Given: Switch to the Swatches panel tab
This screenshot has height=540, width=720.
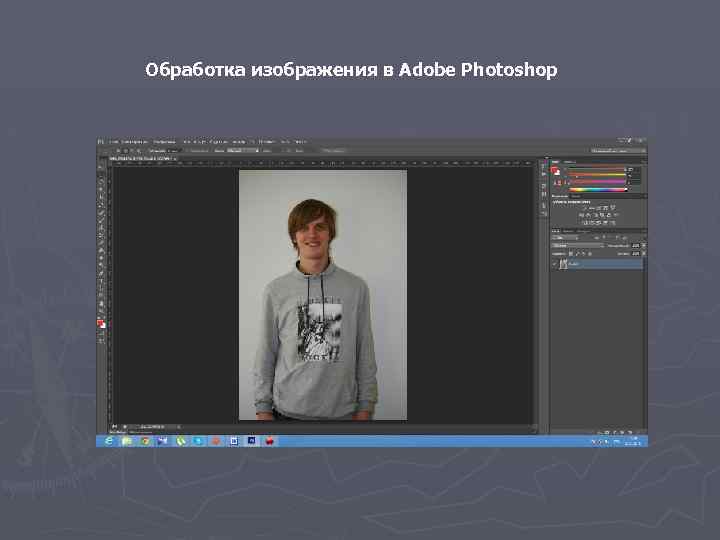Looking at the screenshot, I should point(570,162).
